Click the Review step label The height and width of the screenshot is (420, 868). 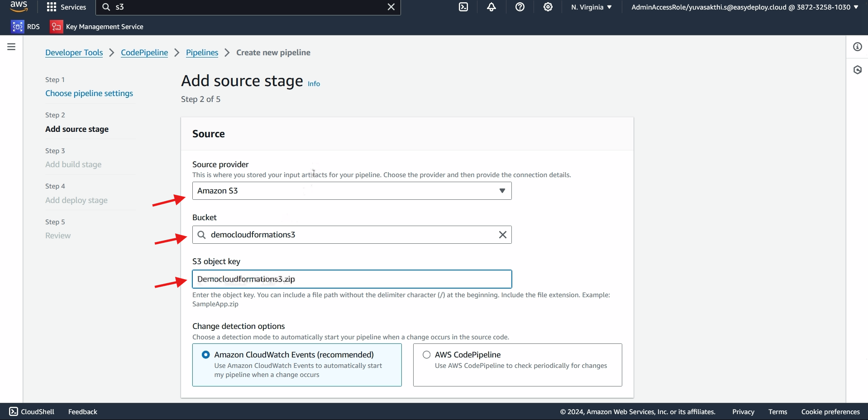(58, 236)
